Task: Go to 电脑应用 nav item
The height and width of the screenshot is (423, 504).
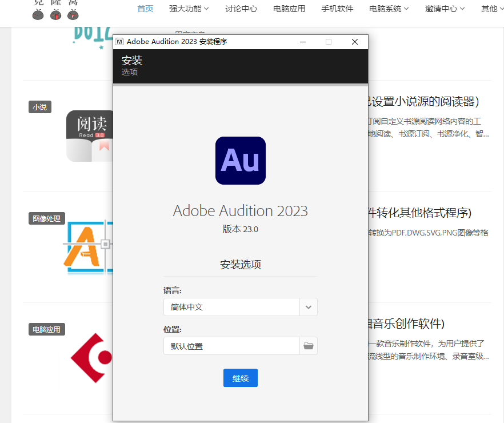Action: 289,9
